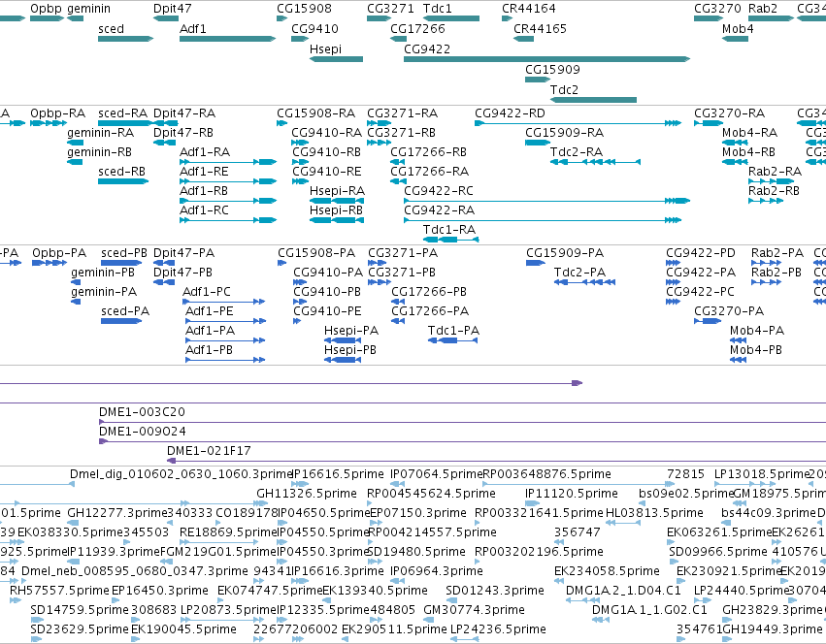Open the geminin-RA transcript label
Viewport: 826px width, 644px height.
click(100, 133)
